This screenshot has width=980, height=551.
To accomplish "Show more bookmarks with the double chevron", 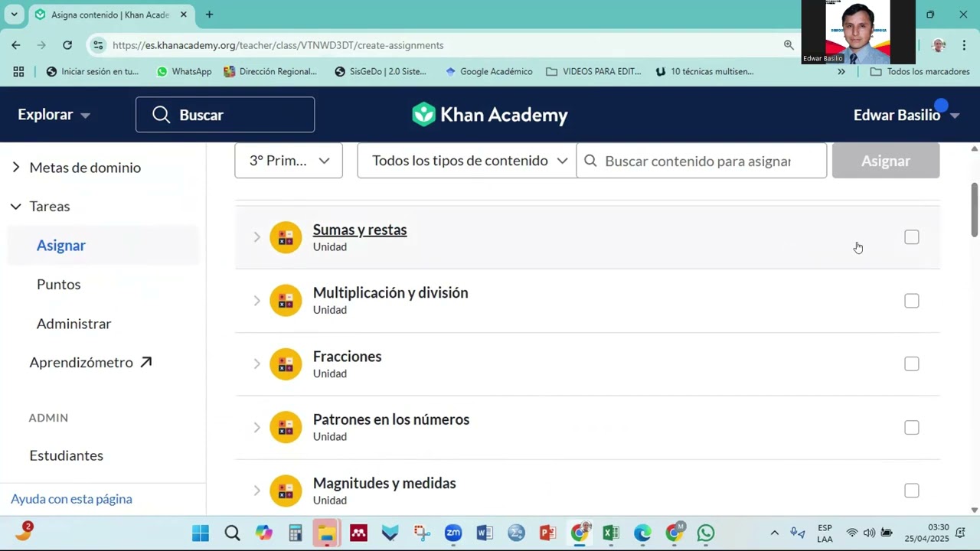I will click(841, 71).
